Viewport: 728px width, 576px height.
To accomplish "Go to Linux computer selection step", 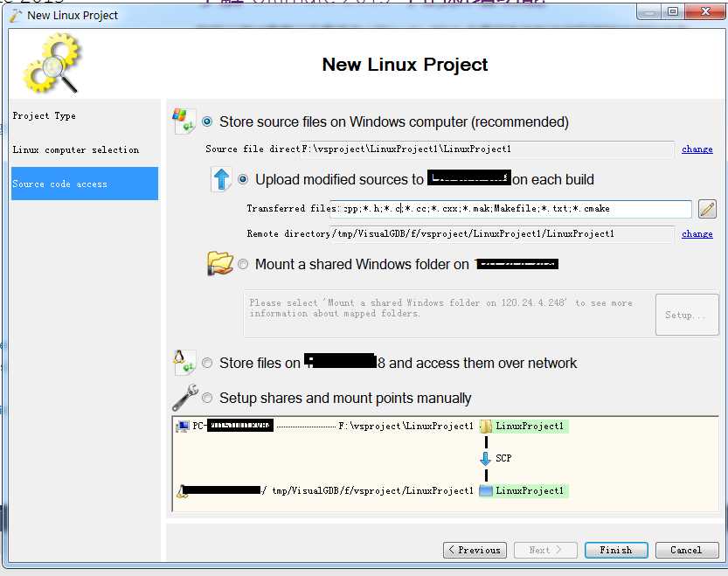I will (x=76, y=149).
